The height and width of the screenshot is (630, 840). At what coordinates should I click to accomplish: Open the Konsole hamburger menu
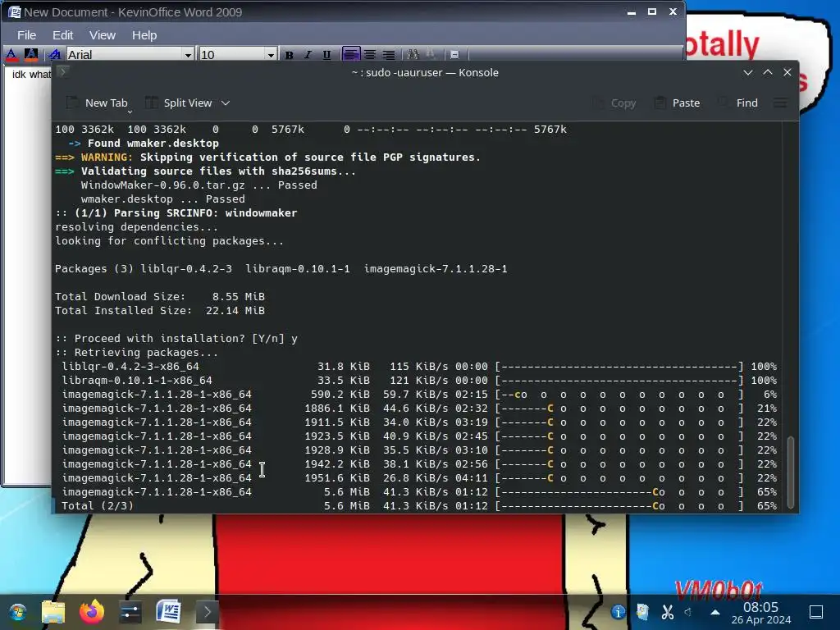click(781, 103)
